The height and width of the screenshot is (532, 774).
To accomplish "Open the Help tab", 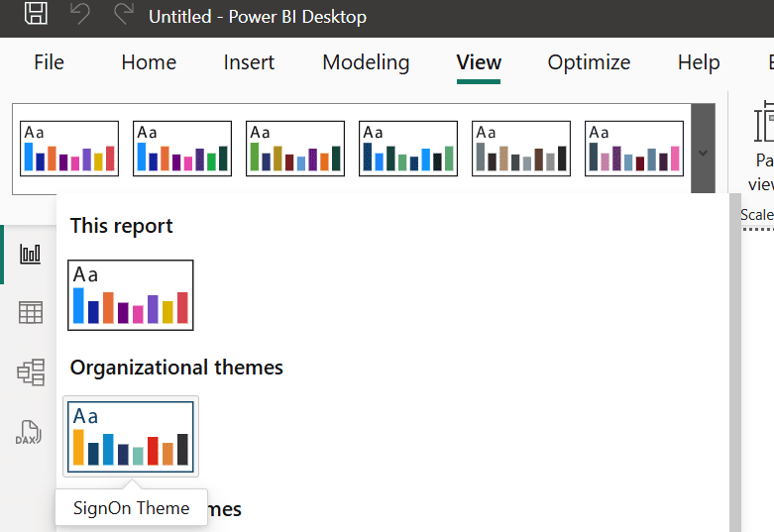I will tap(699, 62).
